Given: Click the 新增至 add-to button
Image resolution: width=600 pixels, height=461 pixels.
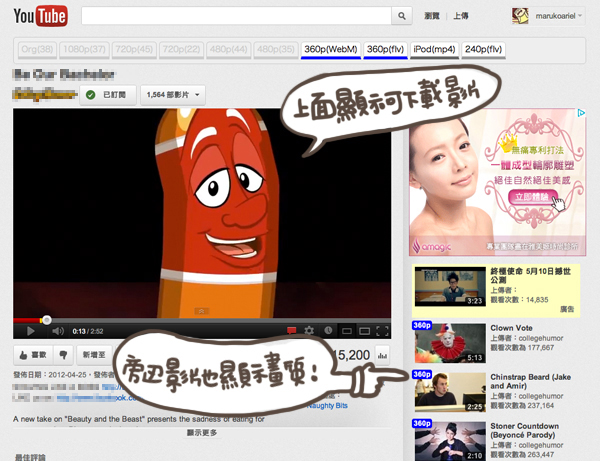Looking at the screenshot, I should coord(94,355).
